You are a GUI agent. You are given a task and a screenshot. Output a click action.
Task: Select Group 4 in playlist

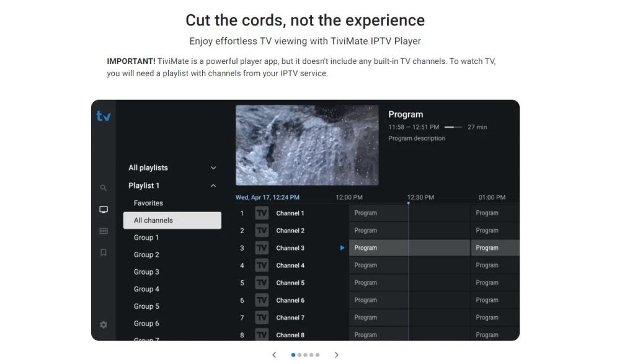[x=146, y=289]
